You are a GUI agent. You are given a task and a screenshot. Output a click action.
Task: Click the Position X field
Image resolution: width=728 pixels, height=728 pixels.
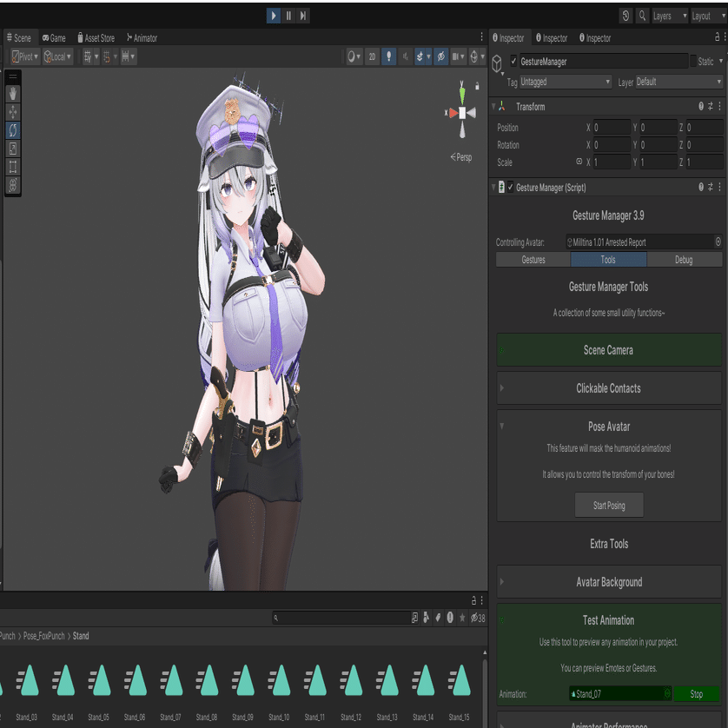pos(612,128)
